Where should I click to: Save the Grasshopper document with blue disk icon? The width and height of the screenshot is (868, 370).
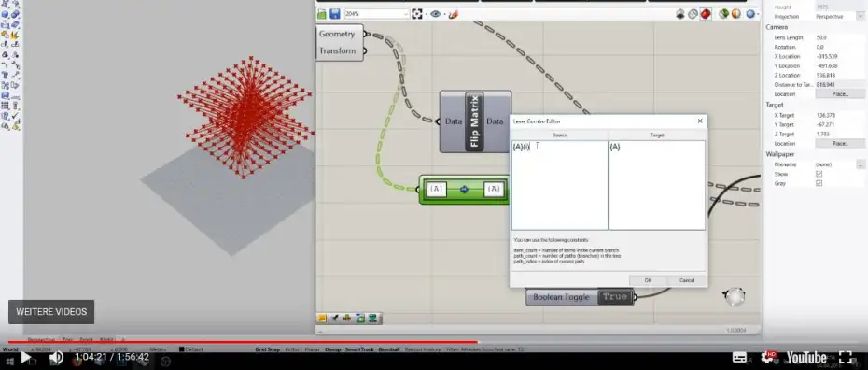click(x=335, y=14)
